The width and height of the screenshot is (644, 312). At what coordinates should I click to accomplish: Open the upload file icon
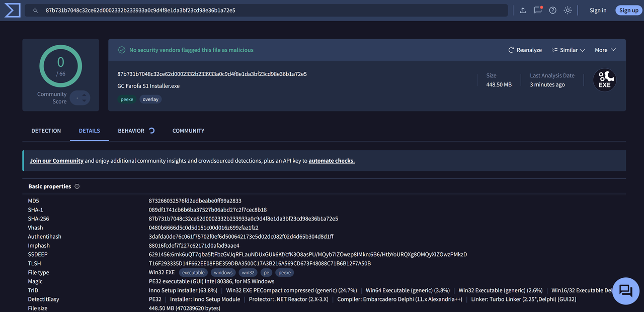pos(523,10)
